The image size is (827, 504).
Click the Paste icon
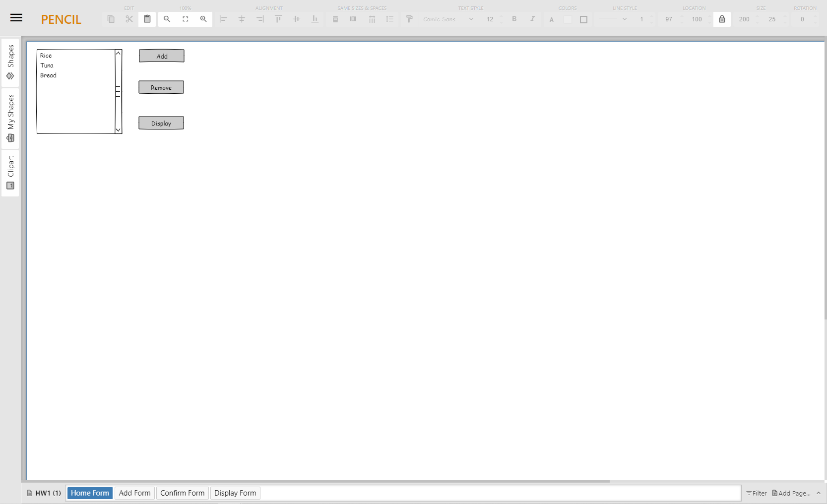(x=147, y=19)
